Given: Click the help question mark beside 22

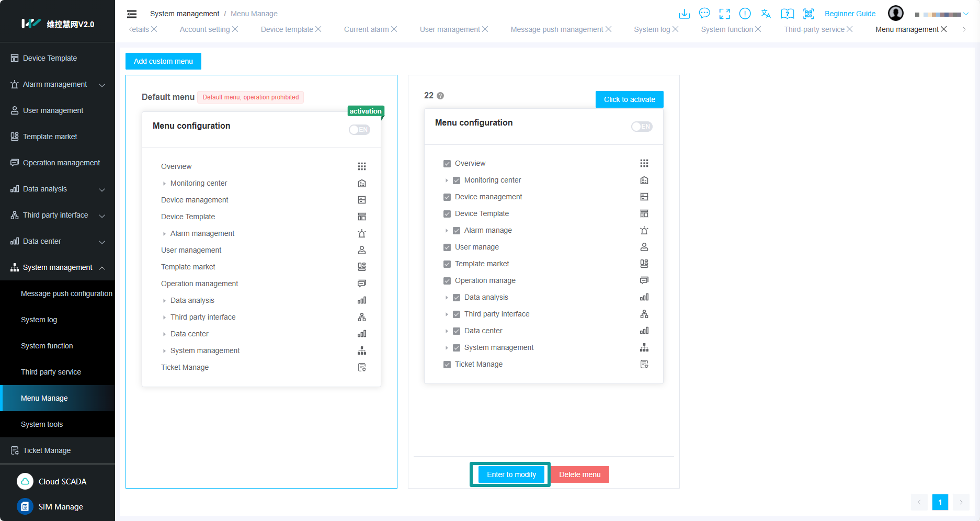Looking at the screenshot, I should pyautogui.click(x=440, y=96).
